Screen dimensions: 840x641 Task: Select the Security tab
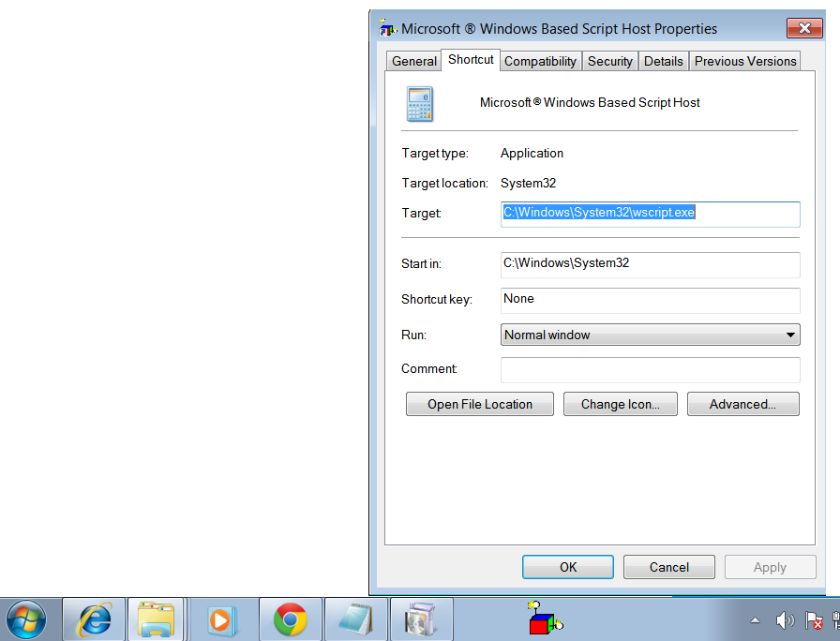pyautogui.click(x=609, y=60)
